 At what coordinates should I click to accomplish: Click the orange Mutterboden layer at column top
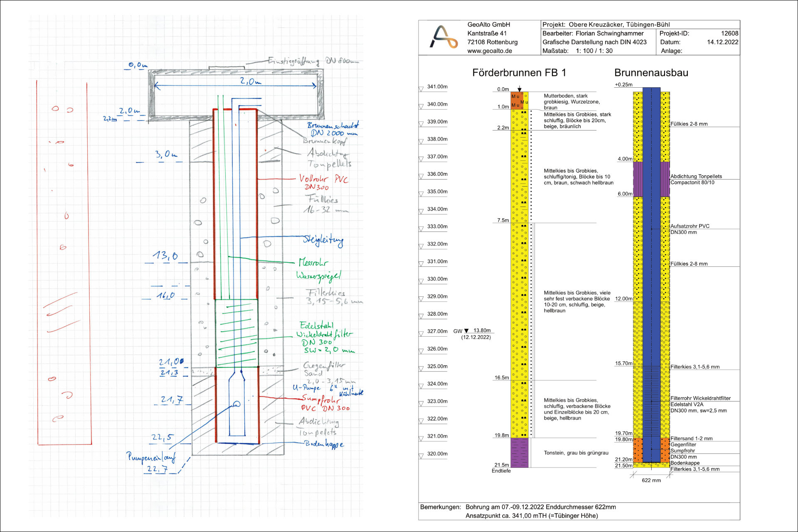pos(515,100)
